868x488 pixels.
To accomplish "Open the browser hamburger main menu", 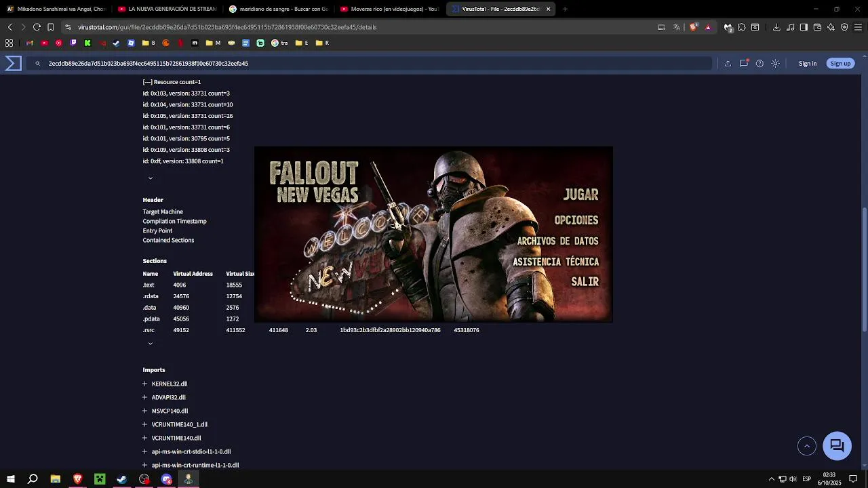I will (858, 27).
